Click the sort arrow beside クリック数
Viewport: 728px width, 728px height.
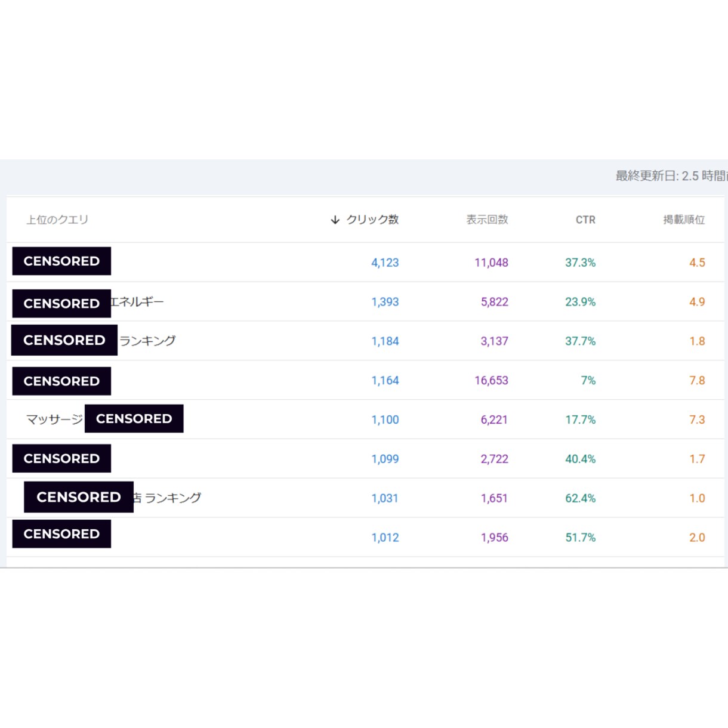point(335,220)
